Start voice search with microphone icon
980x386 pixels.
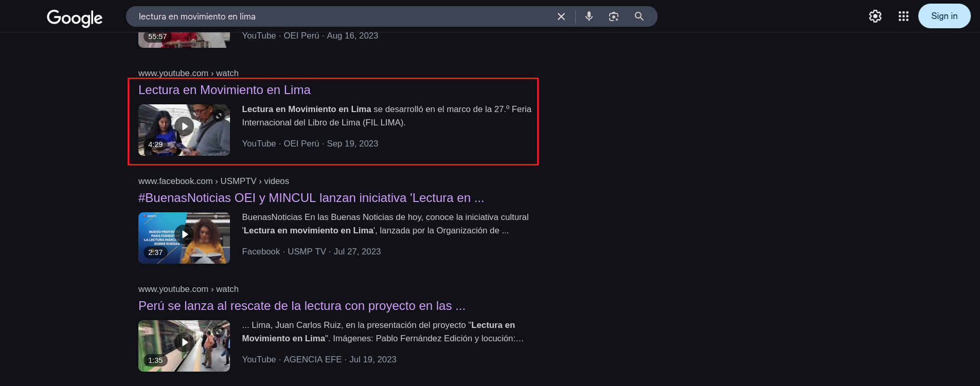[589, 16]
